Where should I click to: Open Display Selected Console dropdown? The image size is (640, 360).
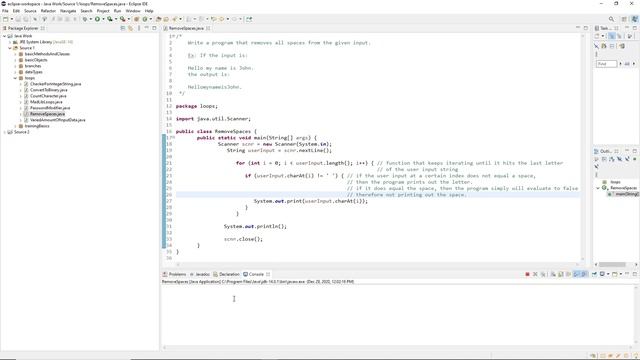608,274
